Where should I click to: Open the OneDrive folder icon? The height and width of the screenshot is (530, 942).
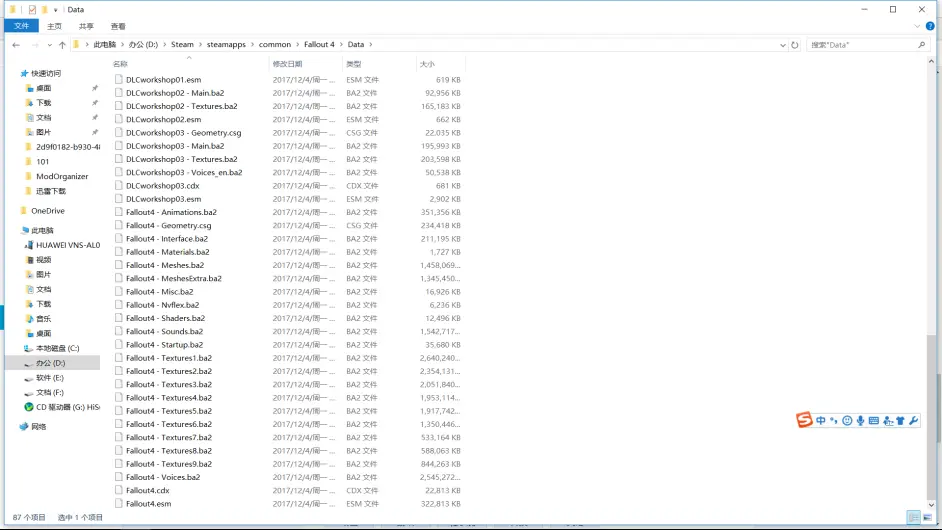click(24, 211)
